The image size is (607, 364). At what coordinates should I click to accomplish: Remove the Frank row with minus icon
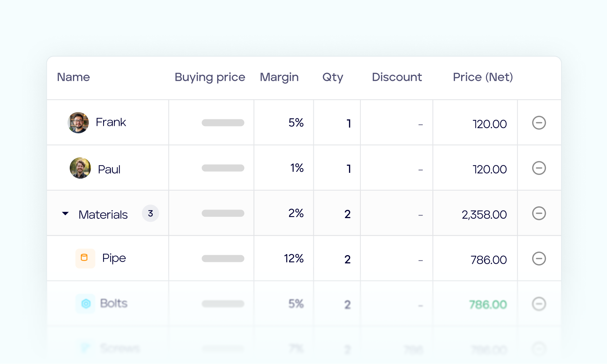539,123
